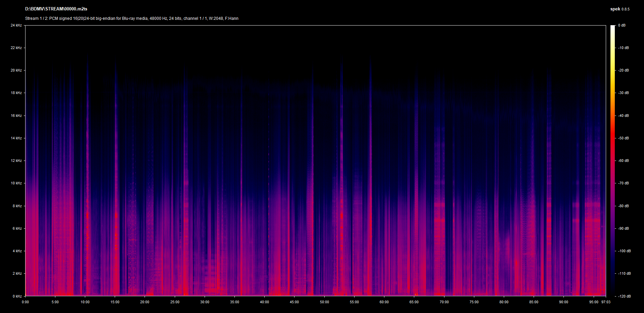Select the -50 dB color scale label
This screenshot has width=644, height=313.
(x=623, y=138)
